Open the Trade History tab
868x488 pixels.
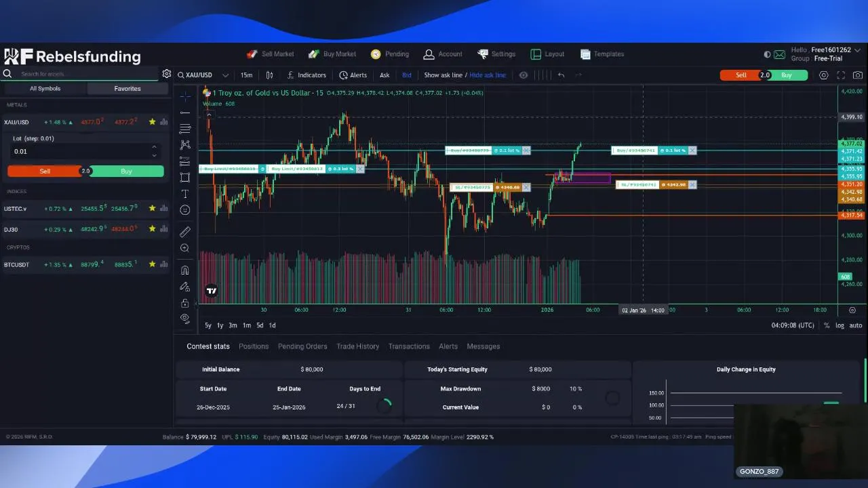[357, 346]
